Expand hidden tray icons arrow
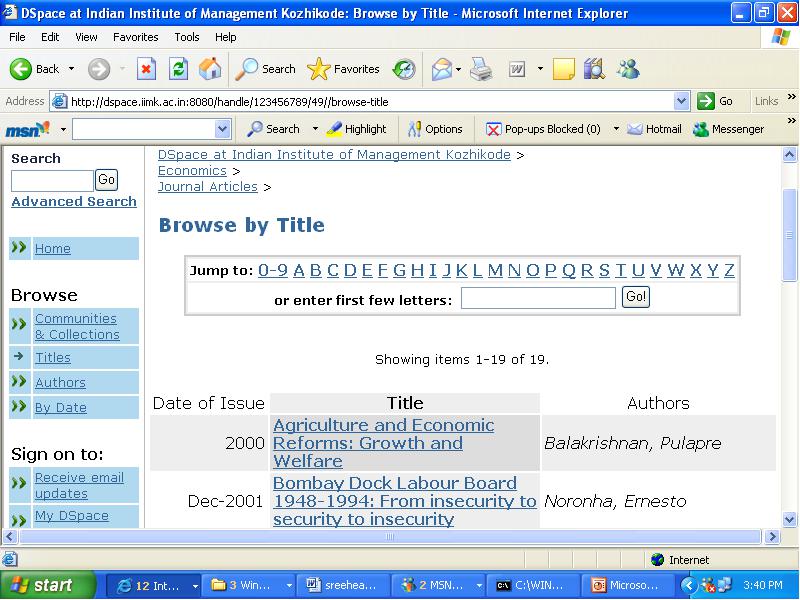Image resolution: width=800 pixels, height=600 pixels. (x=688, y=585)
